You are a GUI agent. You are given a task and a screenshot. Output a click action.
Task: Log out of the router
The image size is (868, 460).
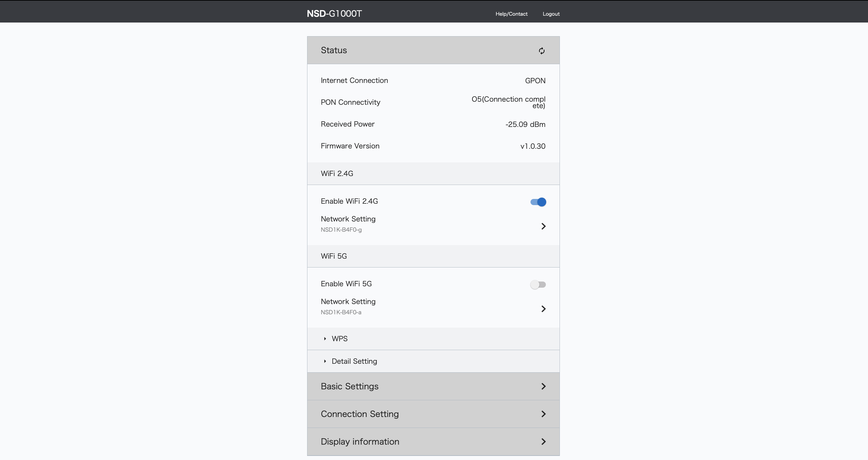551,14
